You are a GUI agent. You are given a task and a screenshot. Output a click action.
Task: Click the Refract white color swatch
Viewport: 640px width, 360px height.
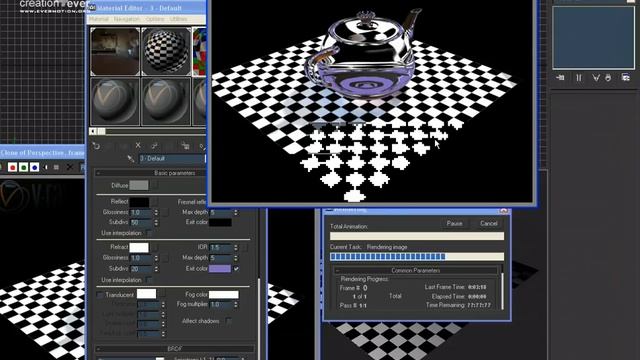click(x=139, y=247)
